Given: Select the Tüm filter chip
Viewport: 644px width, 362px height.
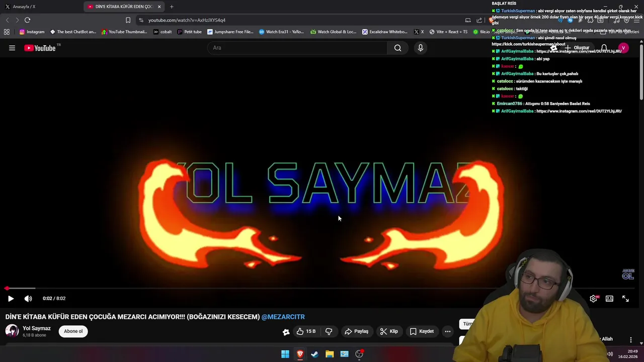Looking at the screenshot, I should pos(467,324).
